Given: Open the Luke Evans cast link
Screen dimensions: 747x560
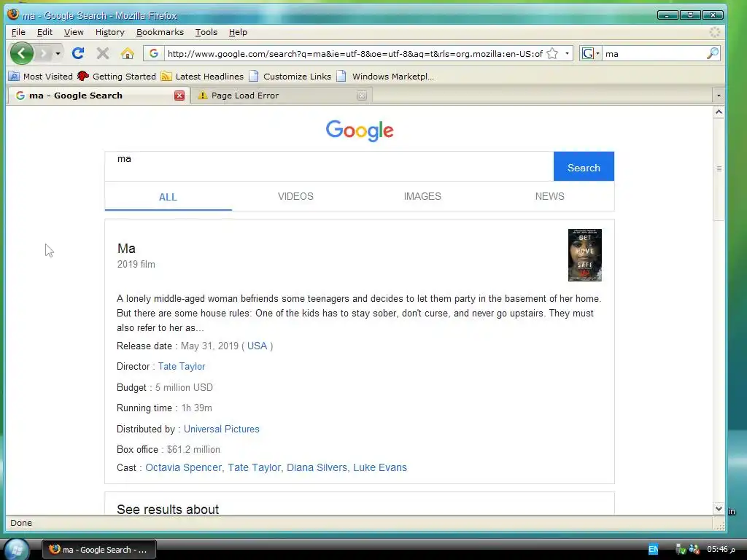Looking at the screenshot, I should (379, 467).
